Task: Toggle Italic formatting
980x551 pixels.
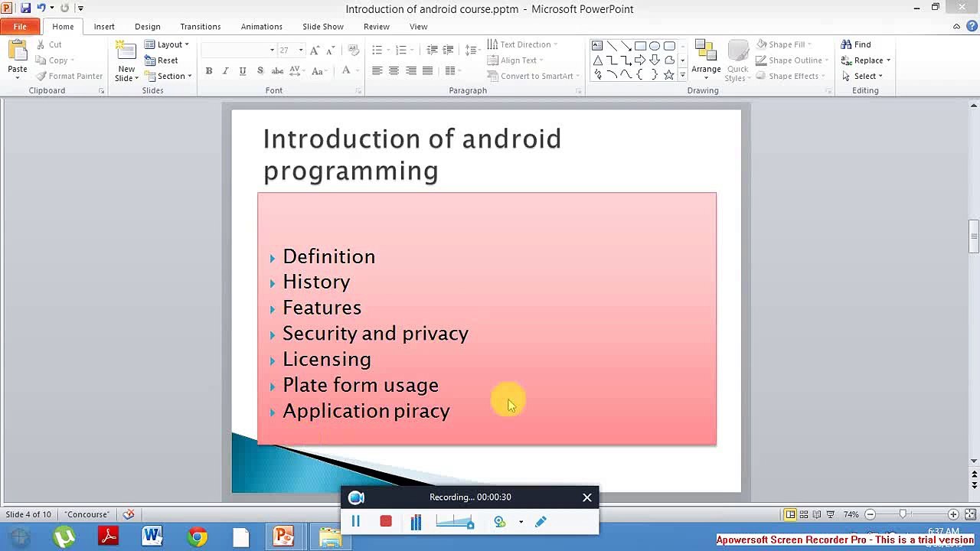Action: point(226,71)
